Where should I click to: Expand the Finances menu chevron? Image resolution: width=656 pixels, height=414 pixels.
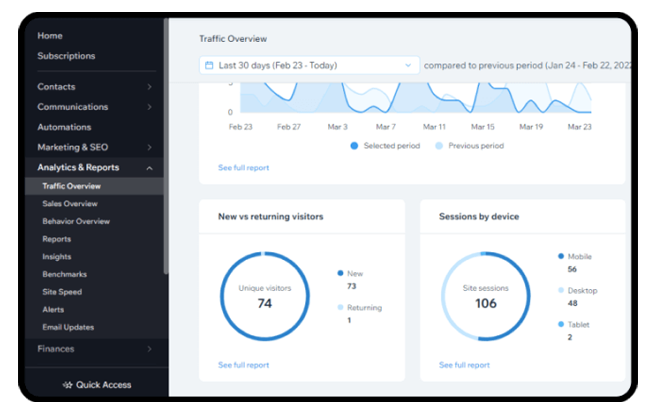pyautogui.click(x=149, y=349)
